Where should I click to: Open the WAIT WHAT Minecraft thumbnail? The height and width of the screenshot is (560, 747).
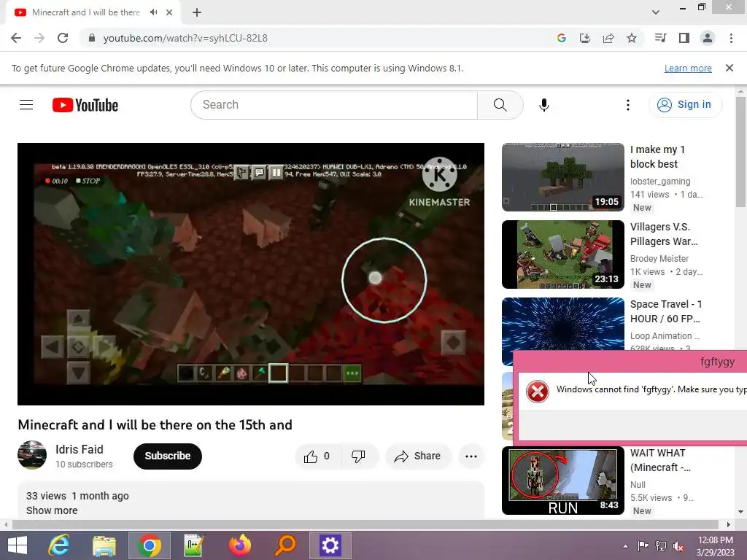[x=563, y=481]
